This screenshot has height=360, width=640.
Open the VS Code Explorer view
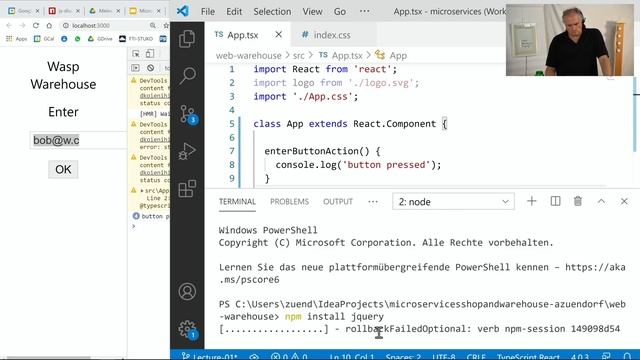(x=187, y=39)
